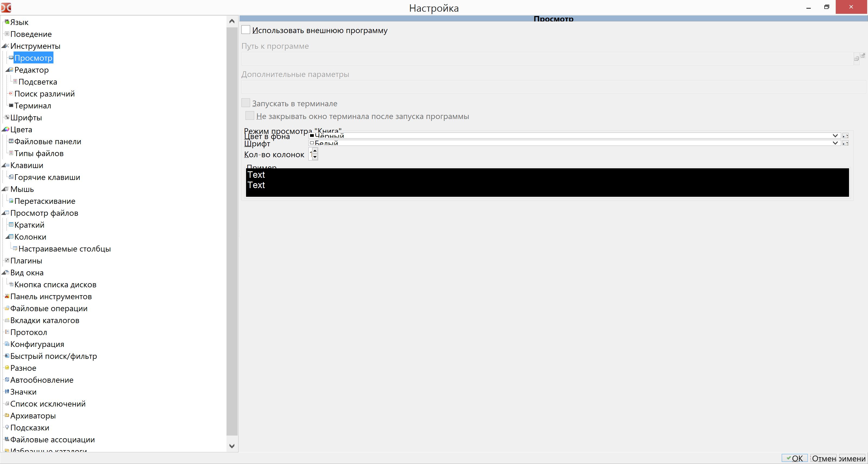Click the Архиваторы folder icon
Image resolution: width=868 pixels, height=464 pixels.
point(7,415)
